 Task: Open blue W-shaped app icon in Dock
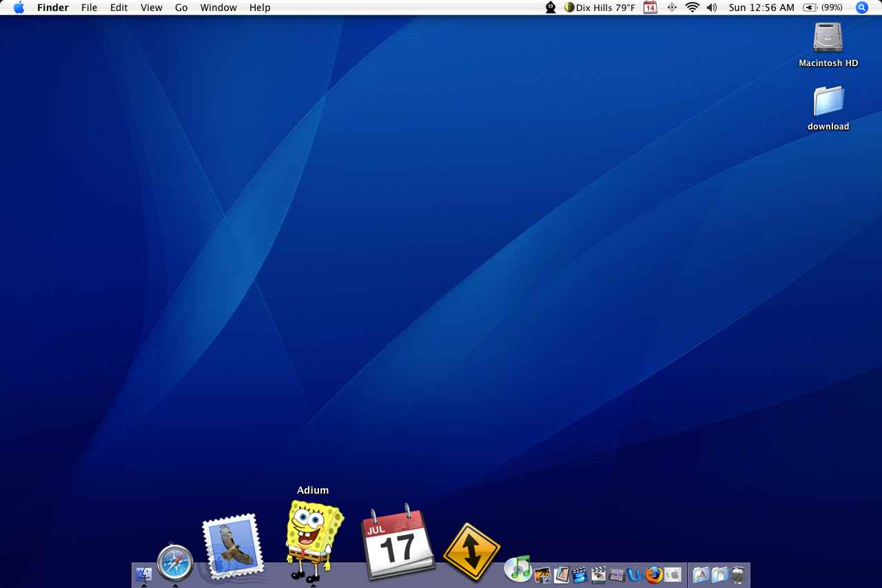click(x=635, y=574)
